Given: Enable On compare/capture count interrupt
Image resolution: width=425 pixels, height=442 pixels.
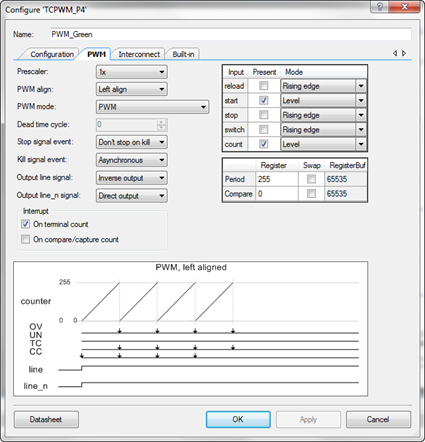Looking at the screenshot, I should [x=25, y=239].
